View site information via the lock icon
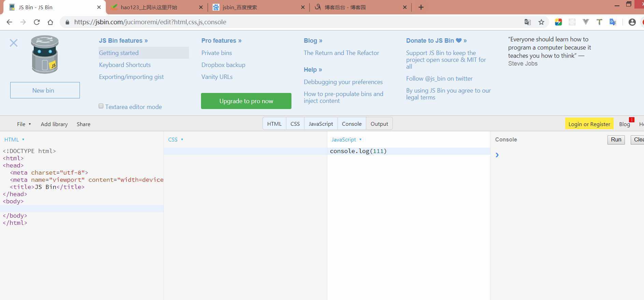This screenshot has width=644, height=300. pyautogui.click(x=67, y=22)
